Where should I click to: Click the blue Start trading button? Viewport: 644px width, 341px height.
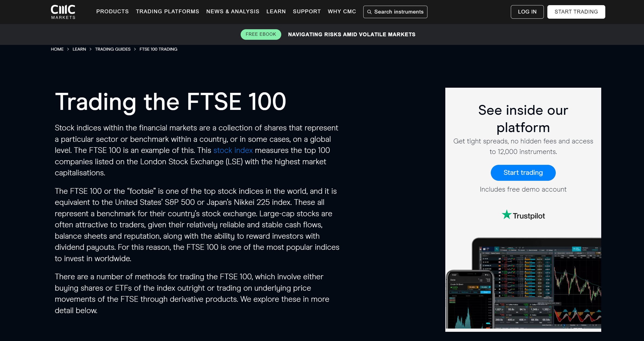click(523, 173)
